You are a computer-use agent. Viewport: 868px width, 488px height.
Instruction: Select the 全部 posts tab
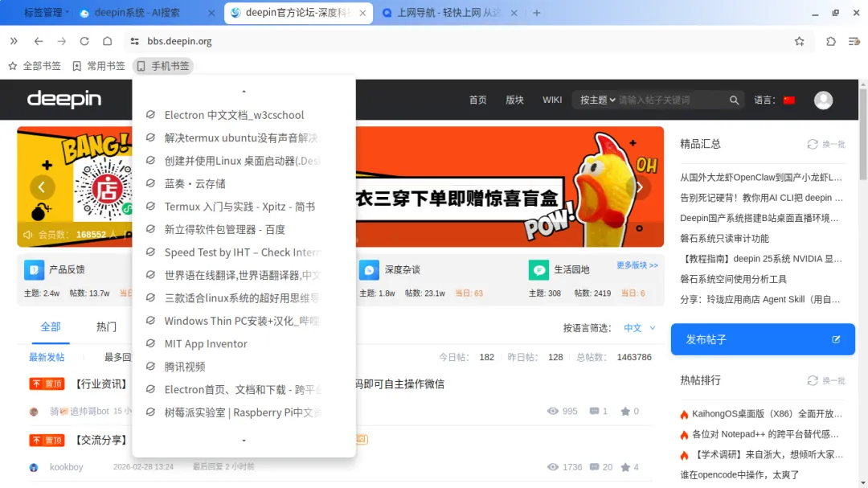pos(51,327)
